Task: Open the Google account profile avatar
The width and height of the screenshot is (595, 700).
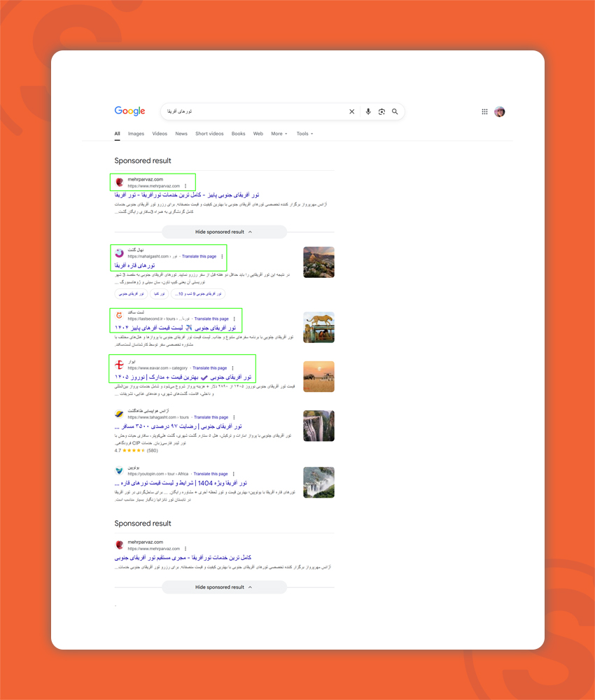Action: click(499, 111)
